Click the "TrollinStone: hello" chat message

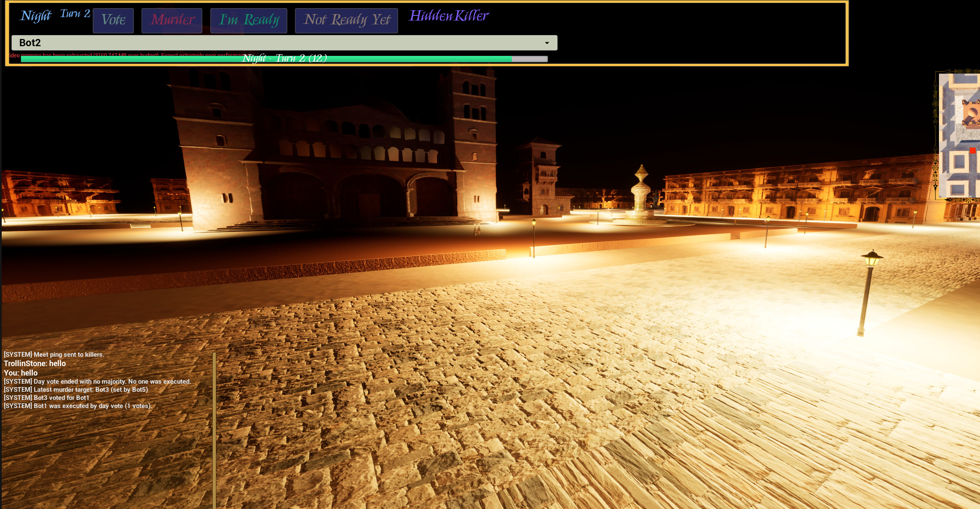tap(35, 364)
